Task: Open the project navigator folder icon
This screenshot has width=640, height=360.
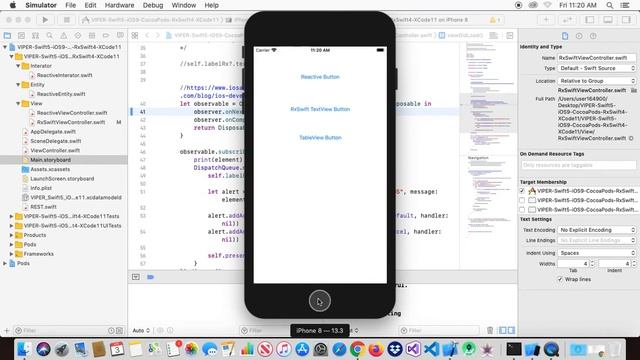Action: coord(7,36)
